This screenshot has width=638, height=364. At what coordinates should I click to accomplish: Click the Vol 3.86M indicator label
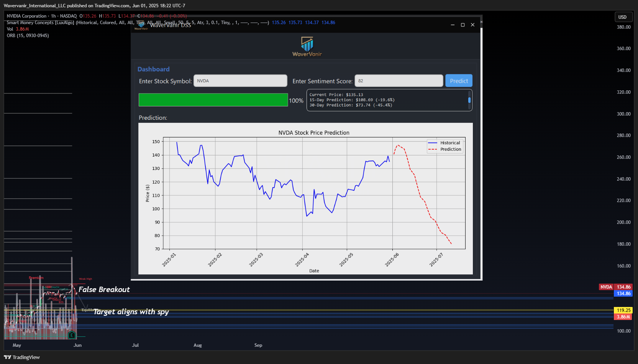(x=18, y=29)
